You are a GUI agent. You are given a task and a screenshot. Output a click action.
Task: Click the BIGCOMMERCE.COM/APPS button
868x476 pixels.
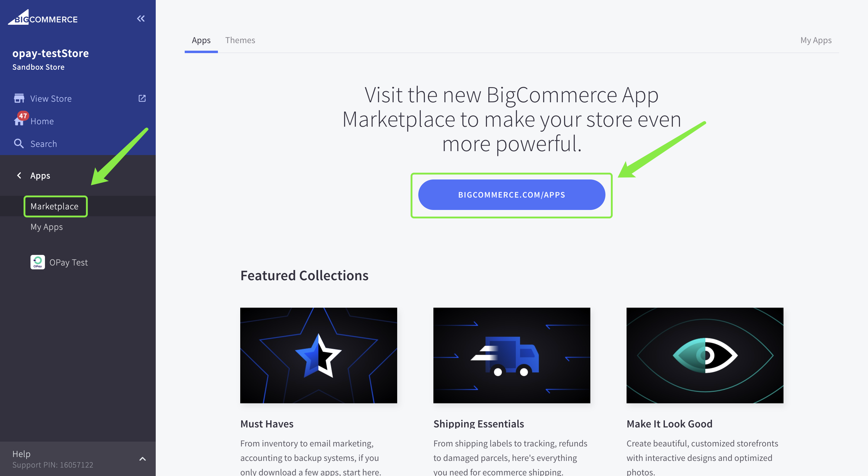coord(512,195)
